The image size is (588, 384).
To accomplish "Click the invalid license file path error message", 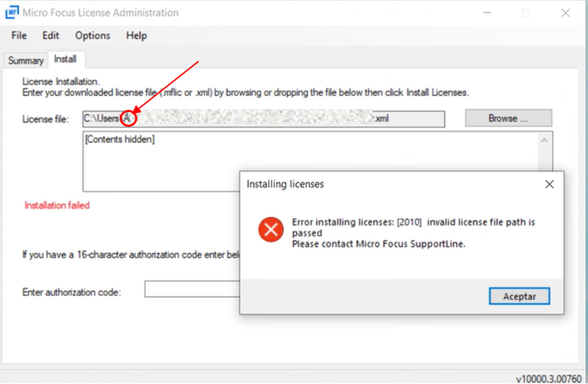I will pos(413,228).
